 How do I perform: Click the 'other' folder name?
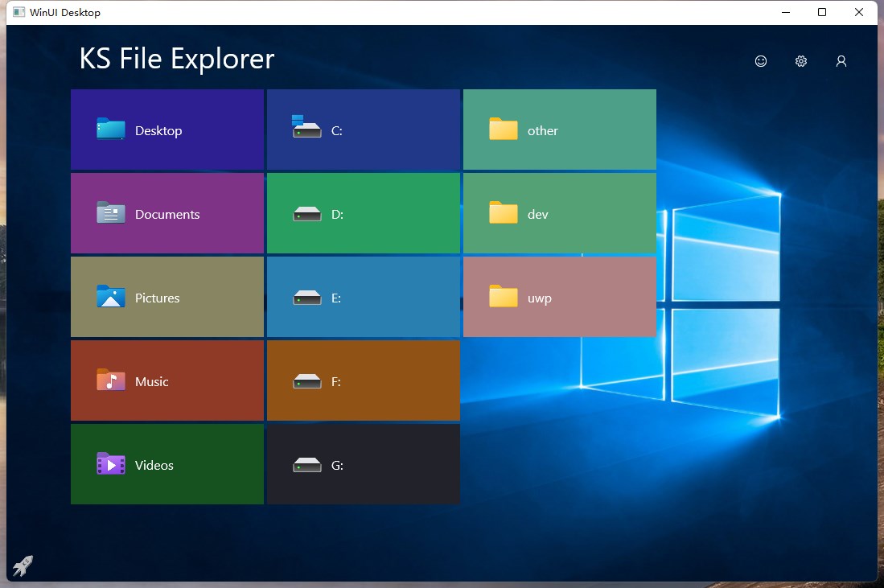tap(542, 131)
